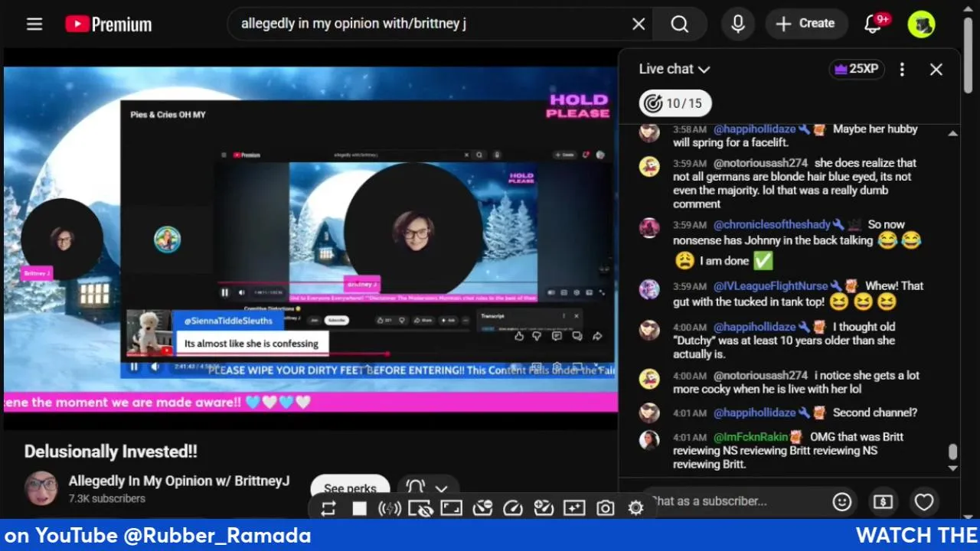Expand the Live chat mode dropdown
The image size is (980, 551).
(675, 69)
